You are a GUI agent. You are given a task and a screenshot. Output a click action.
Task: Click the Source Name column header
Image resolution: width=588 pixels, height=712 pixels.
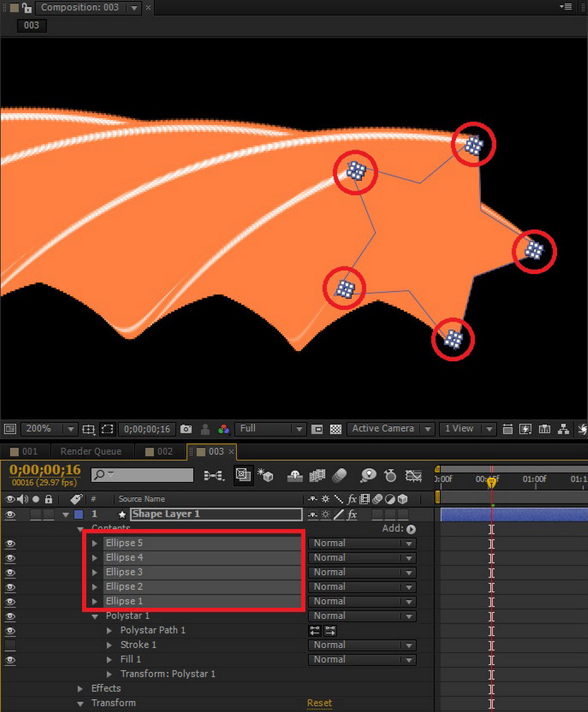point(141,499)
